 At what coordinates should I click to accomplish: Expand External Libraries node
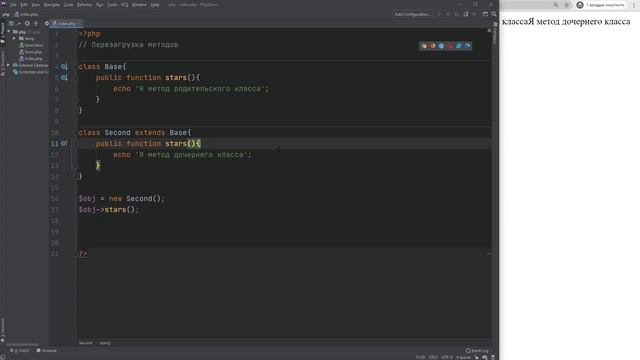[x=9, y=65]
